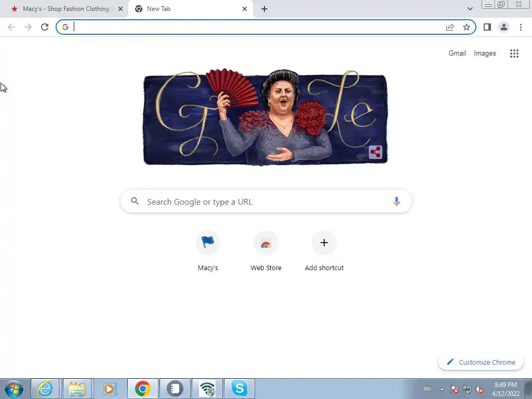Click the Search Google or type a URL box
532x399 pixels.
pyautogui.click(x=266, y=202)
